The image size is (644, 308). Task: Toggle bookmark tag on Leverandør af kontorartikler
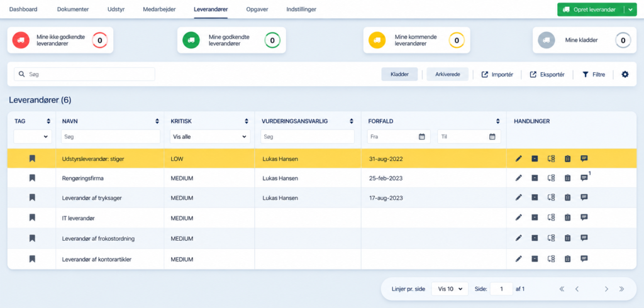click(32, 259)
